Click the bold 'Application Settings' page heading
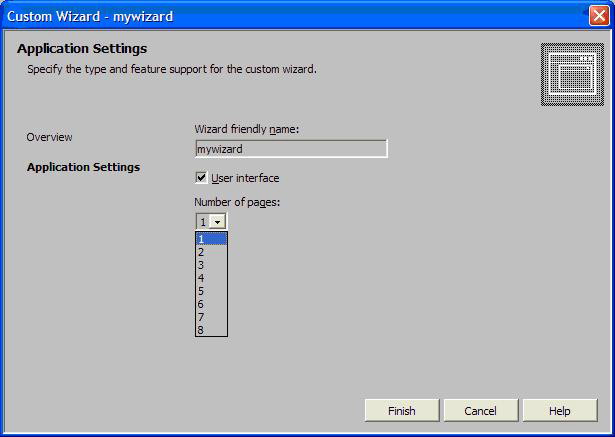 point(82,49)
